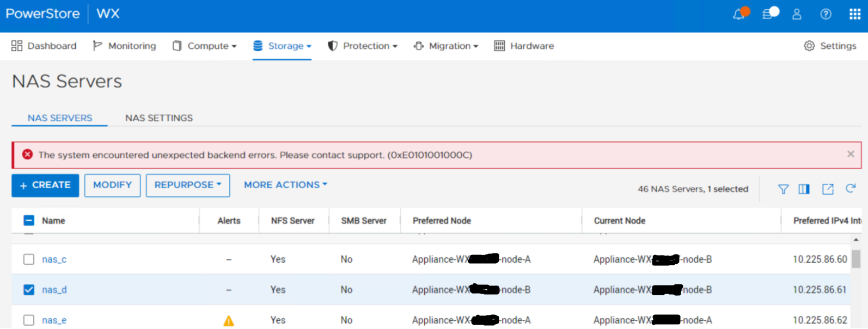Export the NAS servers table
The width and height of the screenshot is (868, 329).
[x=828, y=189]
